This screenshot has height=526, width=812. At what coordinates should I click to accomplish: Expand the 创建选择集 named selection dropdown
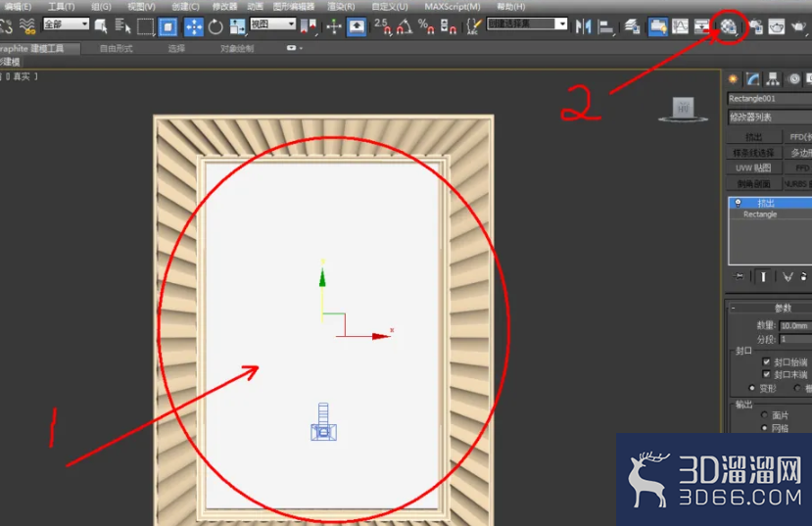point(561,24)
